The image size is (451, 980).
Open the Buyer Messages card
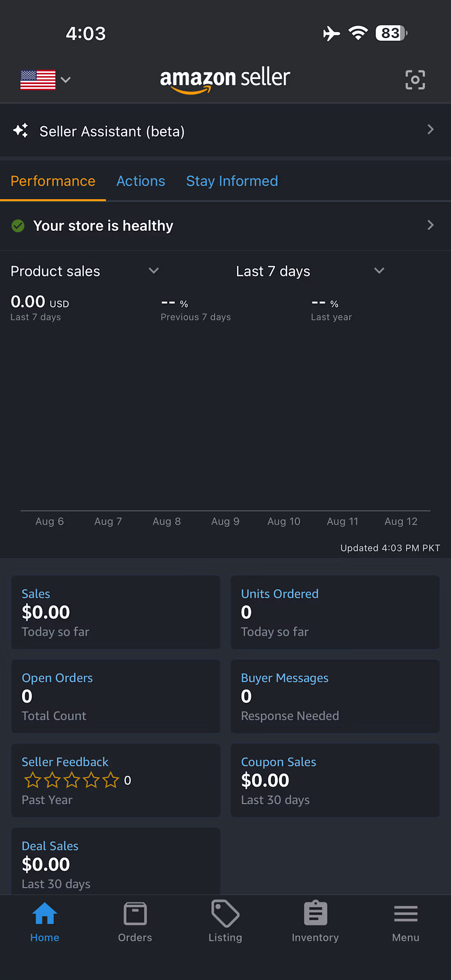pyautogui.click(x=335, y=696)
